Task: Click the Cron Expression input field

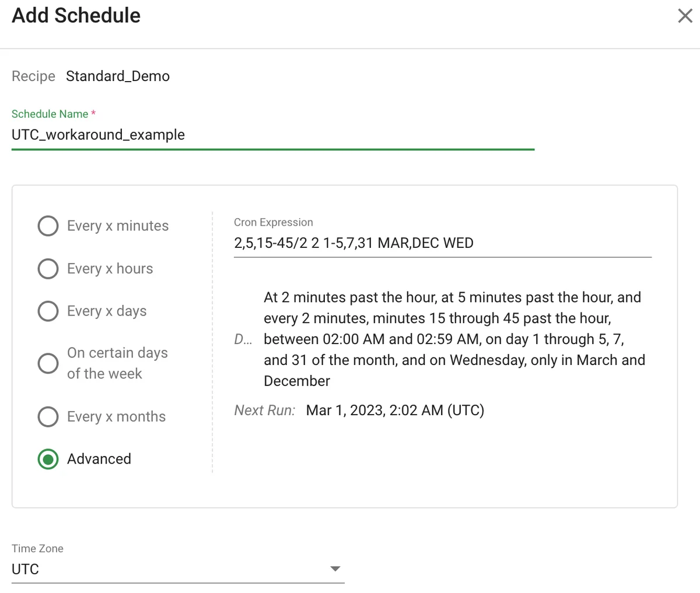Action: 442,243
